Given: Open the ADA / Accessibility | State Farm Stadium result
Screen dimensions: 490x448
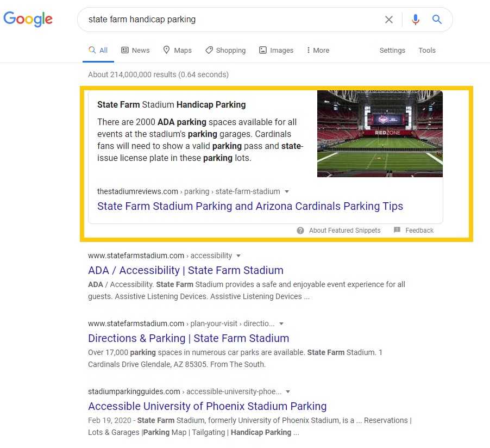Looking at the screenshot, I should coord(186,270).
